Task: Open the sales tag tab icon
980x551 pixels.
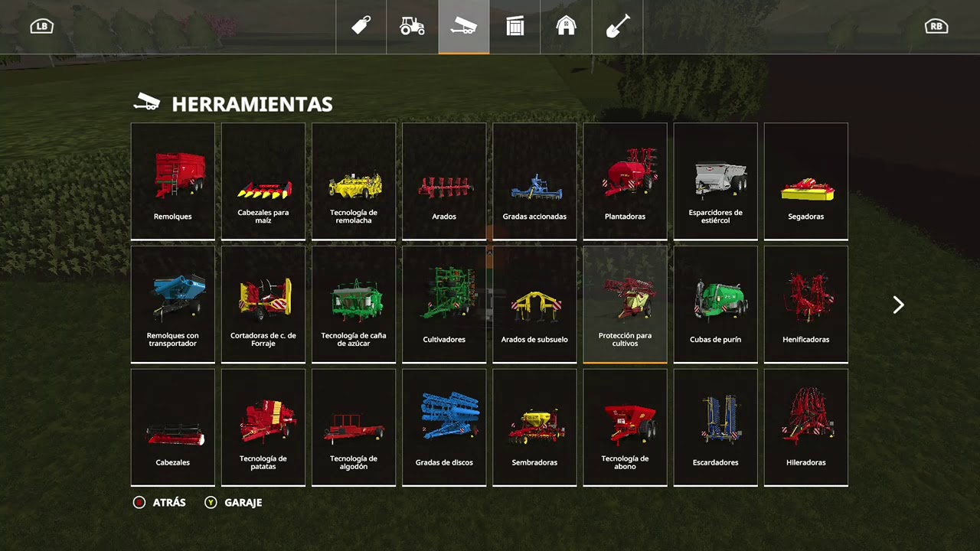Action: coord(361,26)
